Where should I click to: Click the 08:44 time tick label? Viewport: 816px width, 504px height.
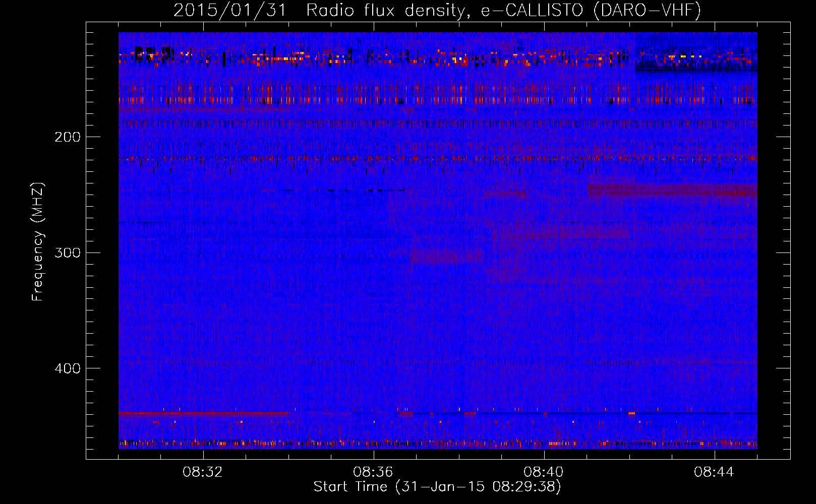[714, 472]
